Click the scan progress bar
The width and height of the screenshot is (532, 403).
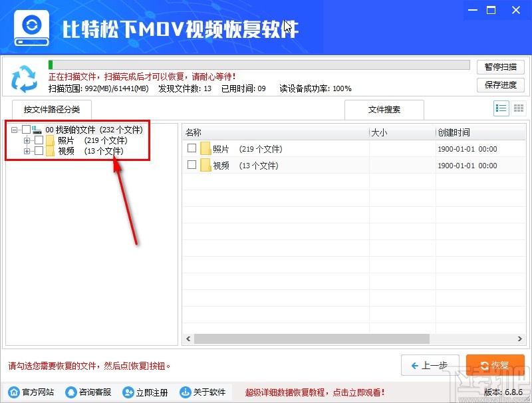tap(259, 65)
